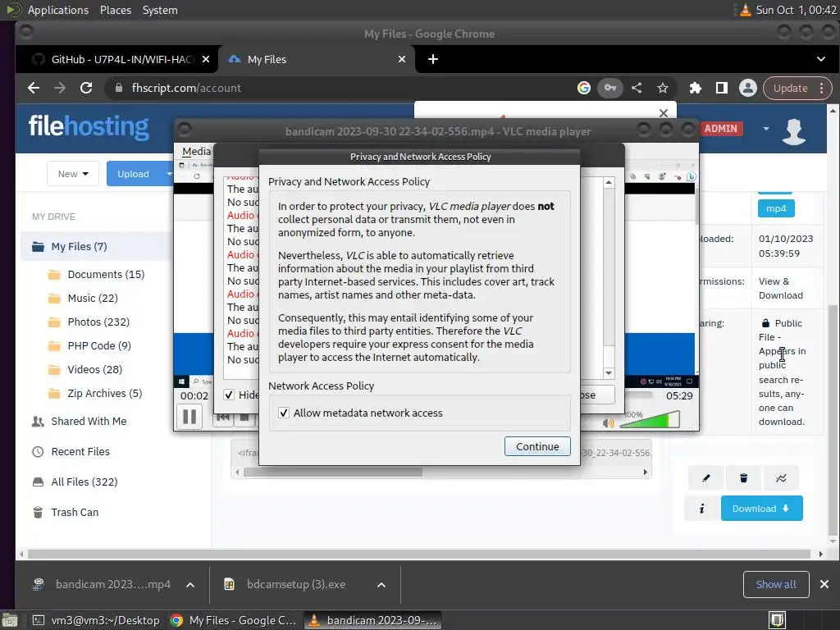
Task: Click the pencil edit icon
Action: click(x=706, y=478)
